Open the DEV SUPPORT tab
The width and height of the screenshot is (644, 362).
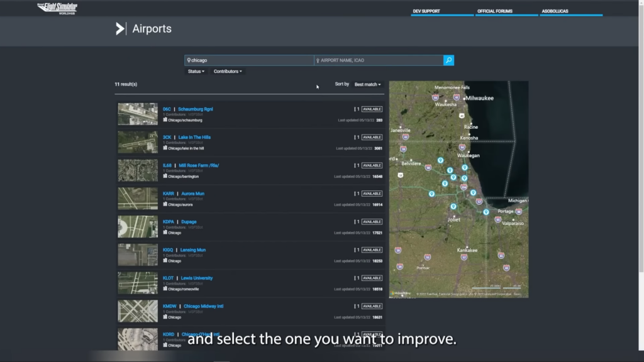442,11
